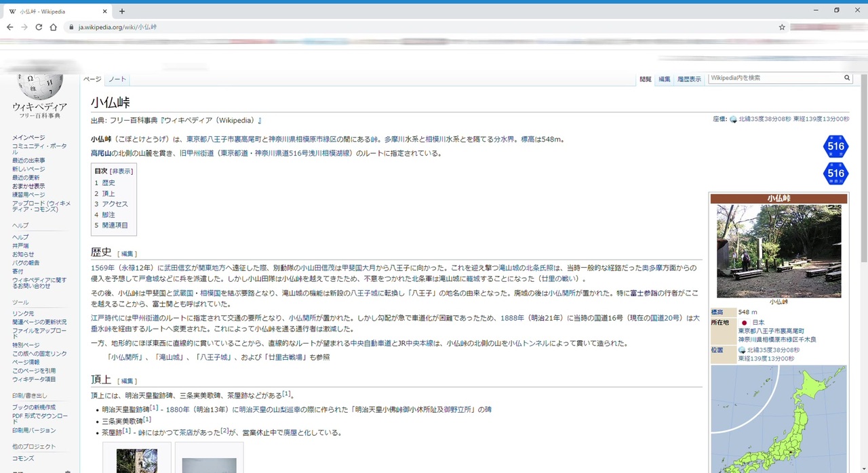
Task: Open 寄付 donation link
Action: click(x=18, y=271)
